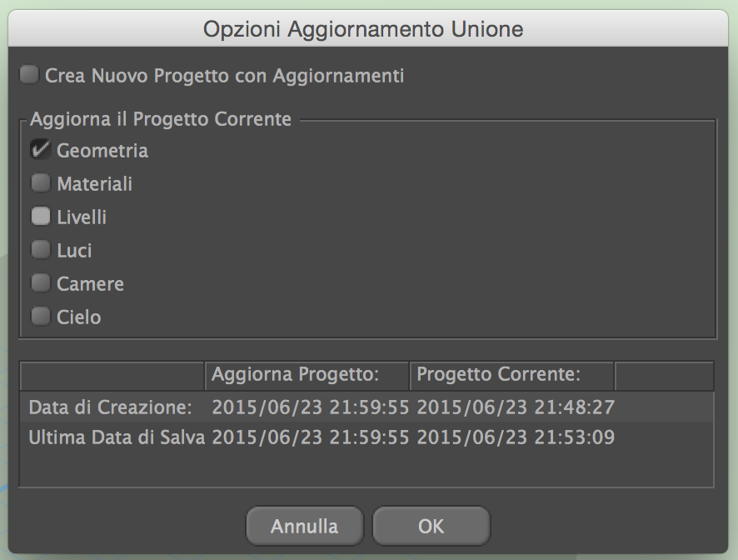Click Aggiorna Progetto creation date cell
Viewport: 738px width, 560px height.
[312, 408]
